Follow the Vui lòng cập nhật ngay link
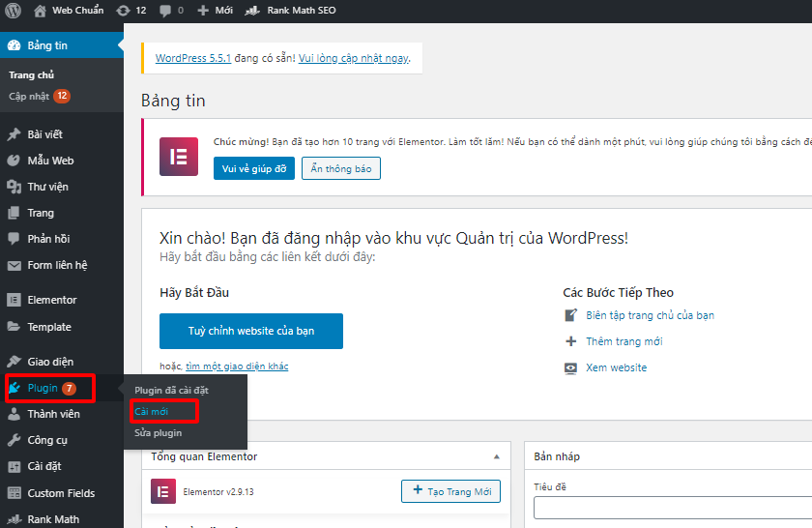 tap(353, 58)
